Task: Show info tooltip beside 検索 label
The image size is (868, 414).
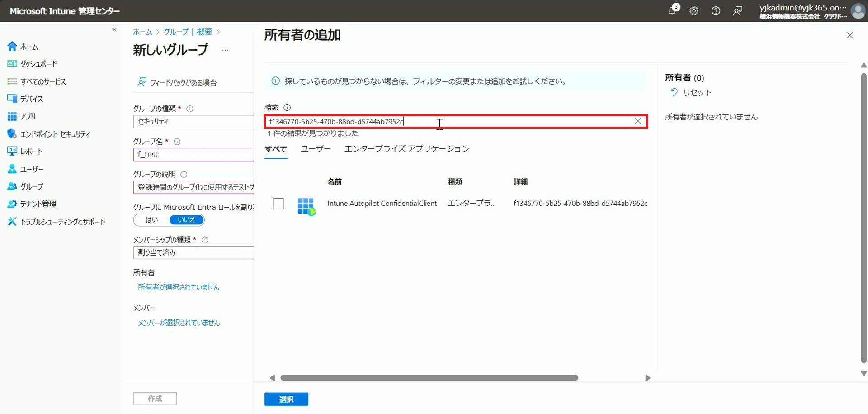Action: tap(287, 107)
